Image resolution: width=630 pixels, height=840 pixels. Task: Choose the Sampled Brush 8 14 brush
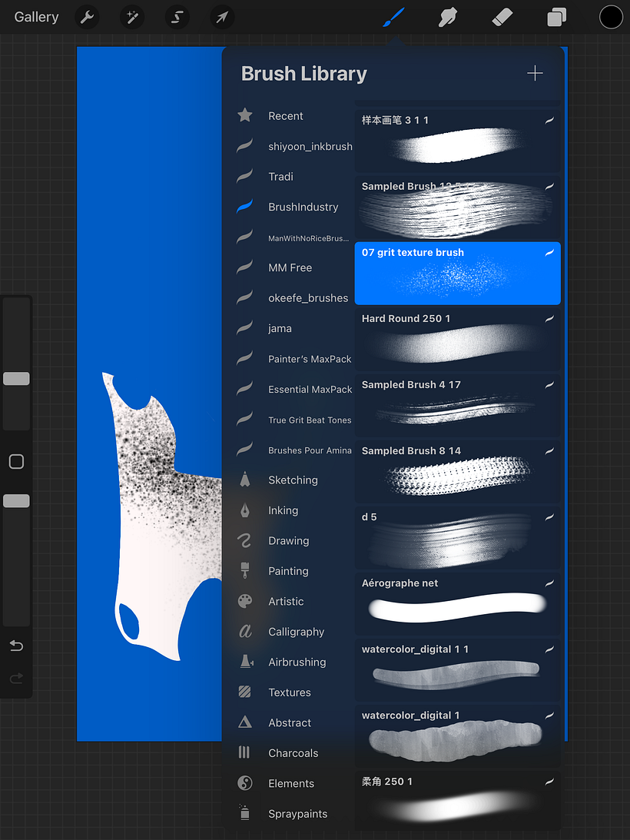point(457,471)
